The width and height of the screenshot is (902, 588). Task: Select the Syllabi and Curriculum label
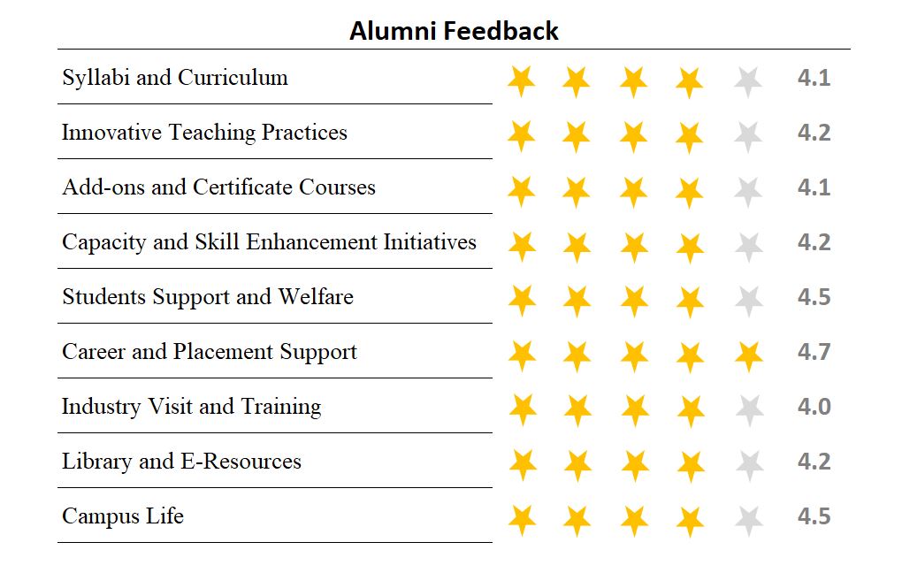[175, 78]
